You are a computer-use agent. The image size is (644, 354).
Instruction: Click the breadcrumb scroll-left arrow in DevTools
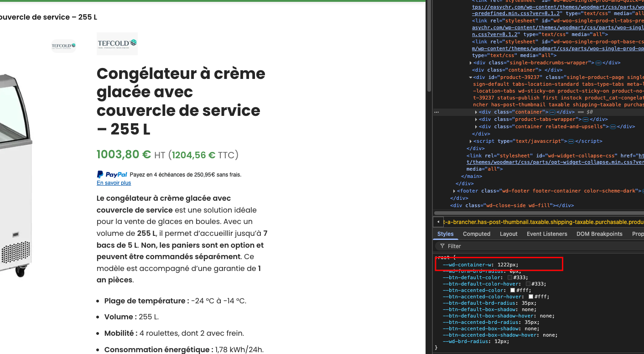pos(438,222)
